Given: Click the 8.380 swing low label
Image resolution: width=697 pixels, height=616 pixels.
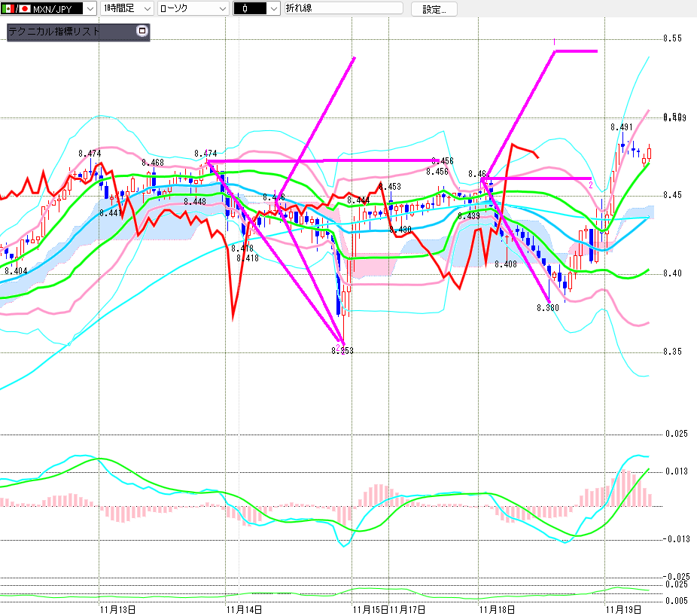Looking at the screenshot, I should tap(547, 307).
